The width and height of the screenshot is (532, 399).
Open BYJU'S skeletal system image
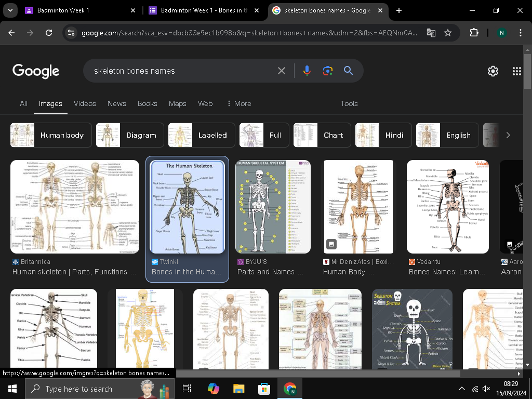tap(273, 207)
